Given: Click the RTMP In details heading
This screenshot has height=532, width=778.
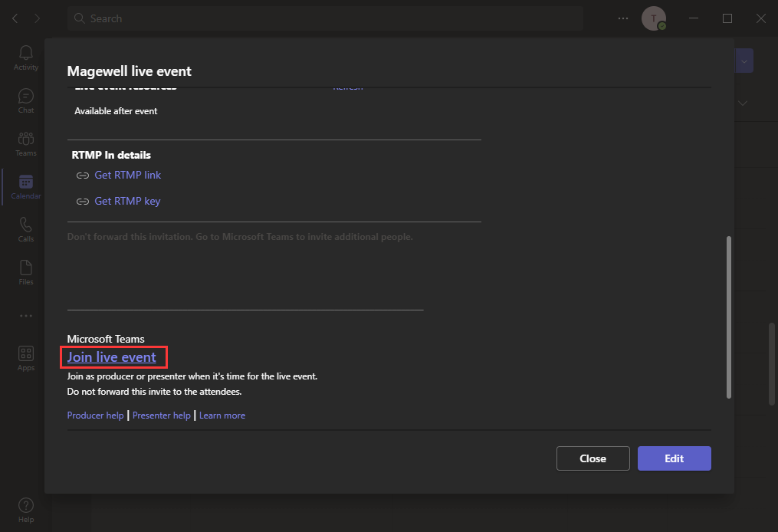Looking at the screenshot, I should tap(111, 155).
